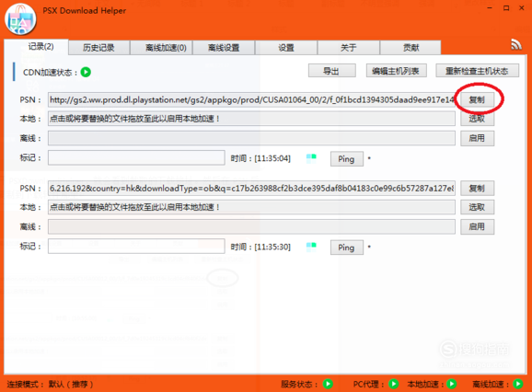Open the 贡献 tab
This screenshot has height=392, width=532.
tap(411, 48)
